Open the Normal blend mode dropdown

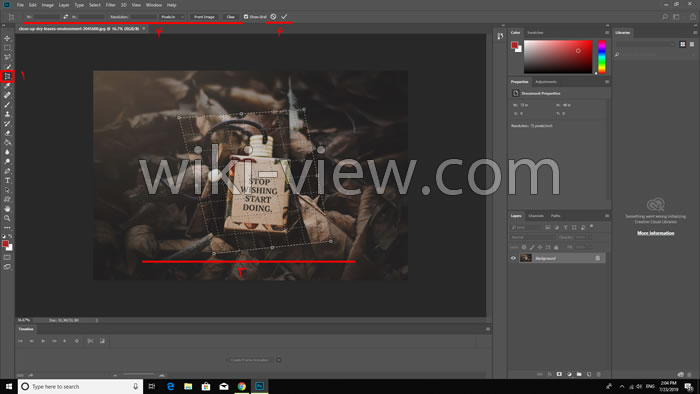tap(533, 237)
